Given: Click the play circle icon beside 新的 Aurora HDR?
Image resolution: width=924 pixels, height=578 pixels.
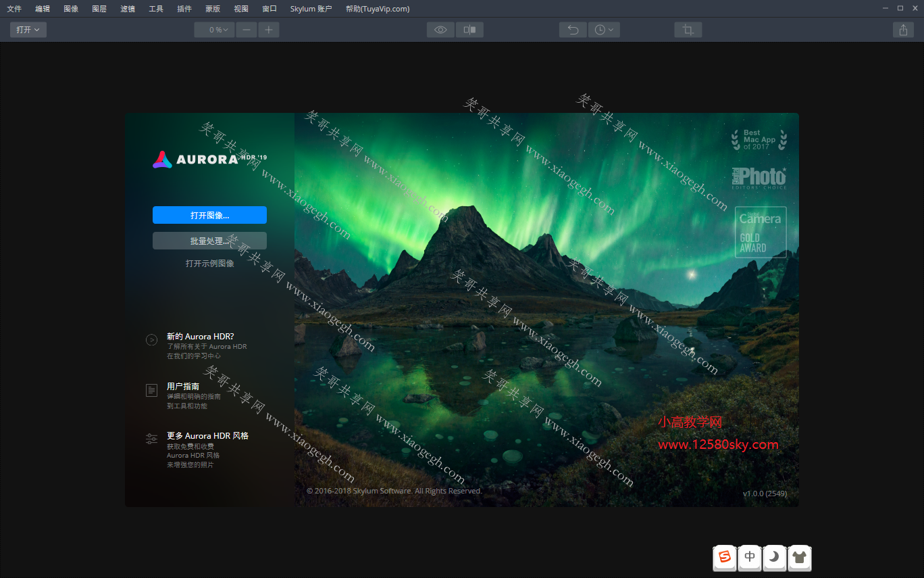Looking at the screenshot, I should click(152, 340).
